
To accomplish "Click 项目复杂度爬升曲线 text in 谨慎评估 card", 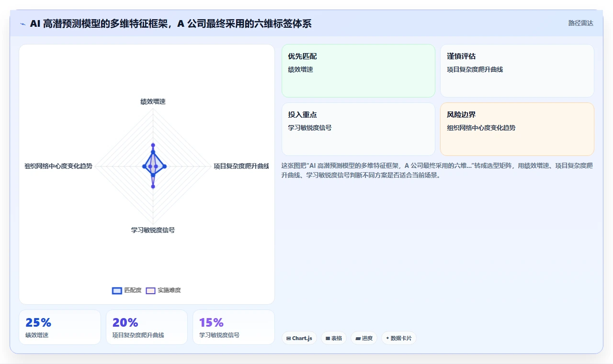I will (x=475, y=69).
